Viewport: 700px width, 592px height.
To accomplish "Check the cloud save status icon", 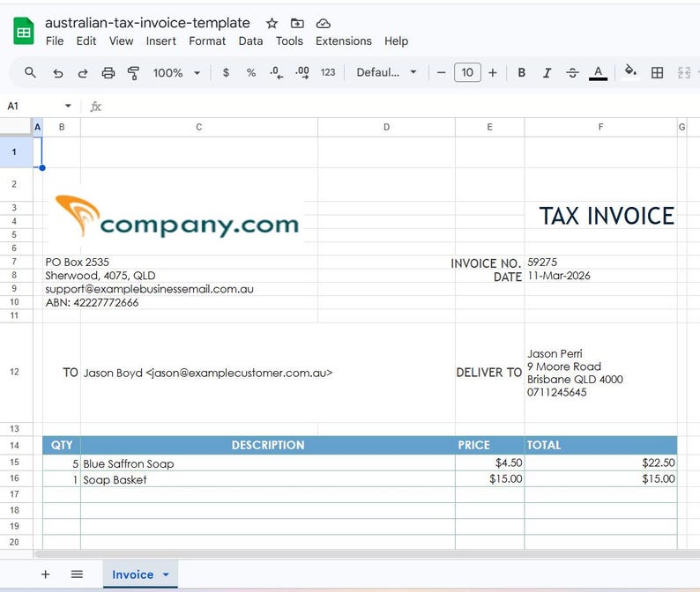I will [324, 23].
